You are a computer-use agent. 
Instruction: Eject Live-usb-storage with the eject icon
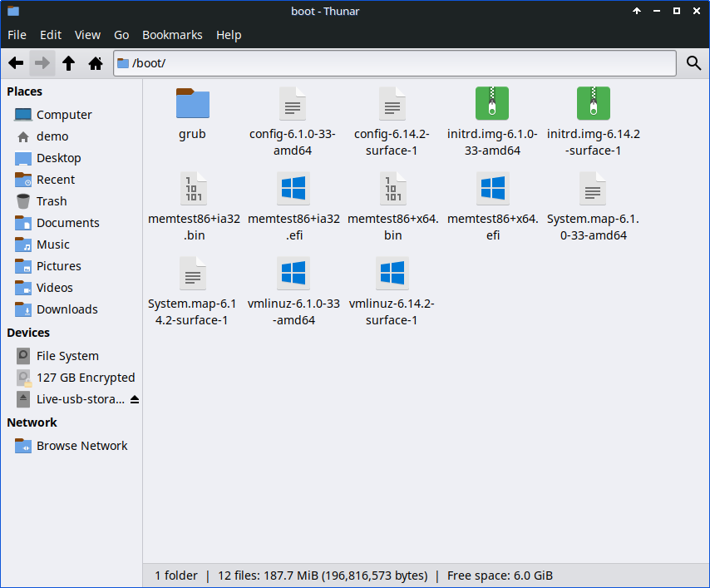[135, 399]
